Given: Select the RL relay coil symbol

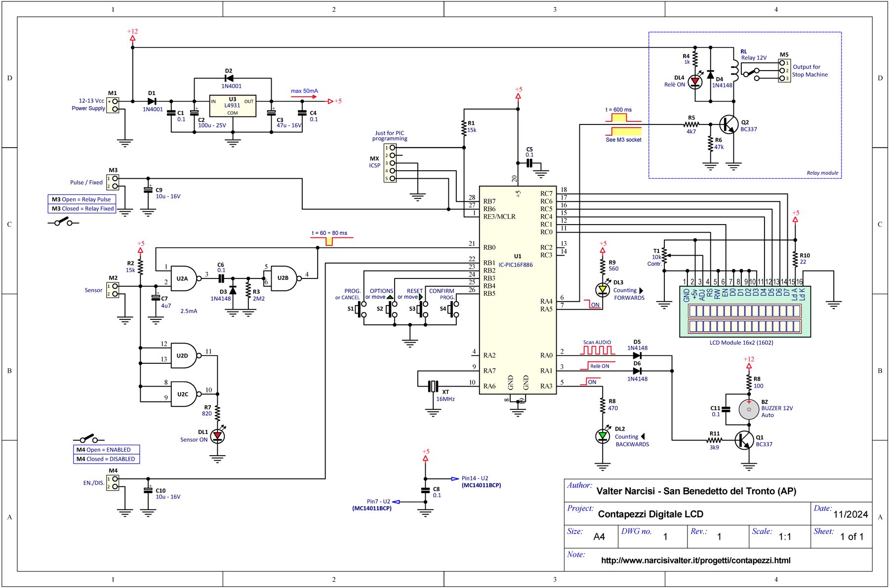Looking at the screenshot, I should click(x=734, y=71).
